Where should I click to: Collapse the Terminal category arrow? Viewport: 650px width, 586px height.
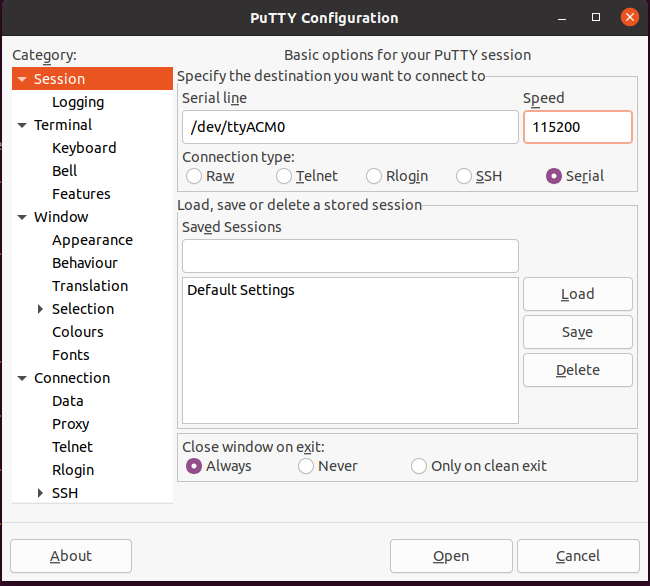tap(22, 125)
